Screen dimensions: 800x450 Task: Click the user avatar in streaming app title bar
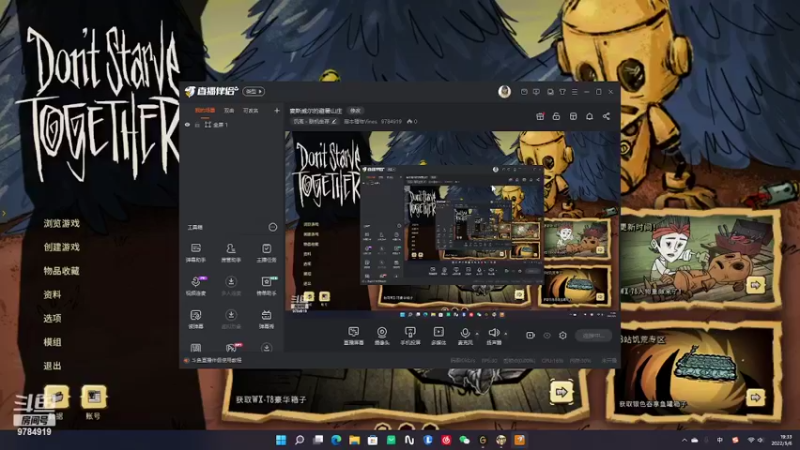[x=504, y=91]
